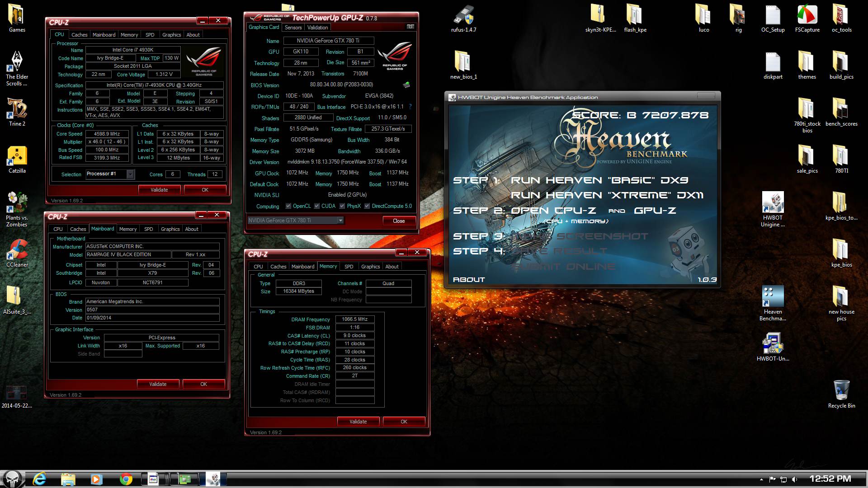The width and height of the screenshot is (868, 488).
Task: Launch the Heaven Benchmark shortcut
Action: [773, 303]
